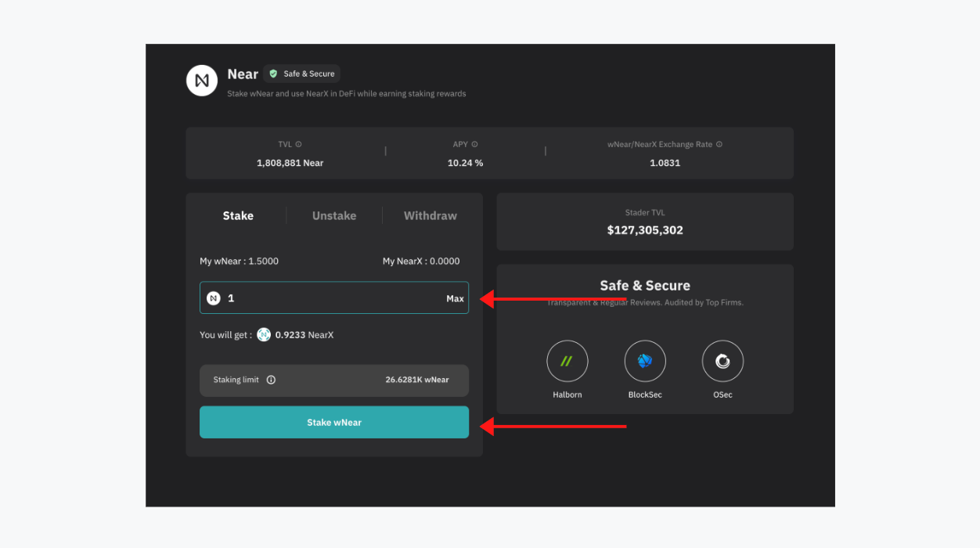Click the Staking limit label
Viewport: 980px width, 548px height.
pyautogui.click(x=236, y=380)
